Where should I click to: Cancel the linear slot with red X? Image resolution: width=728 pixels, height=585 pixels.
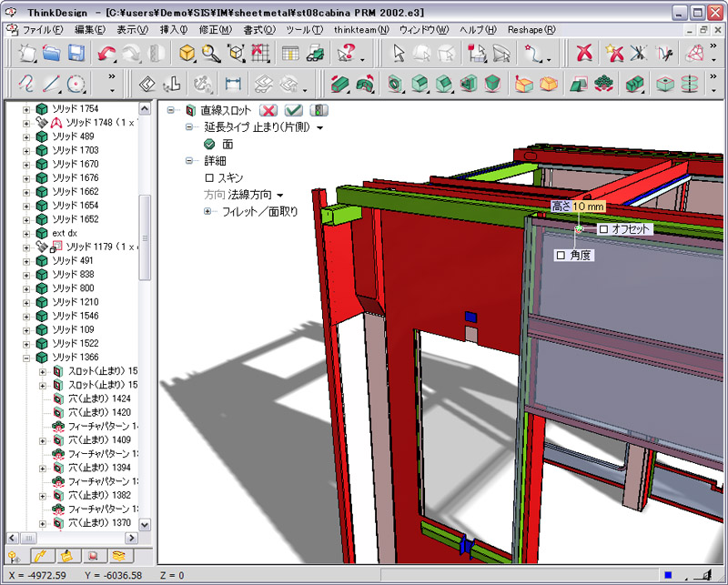click(268, 111)
